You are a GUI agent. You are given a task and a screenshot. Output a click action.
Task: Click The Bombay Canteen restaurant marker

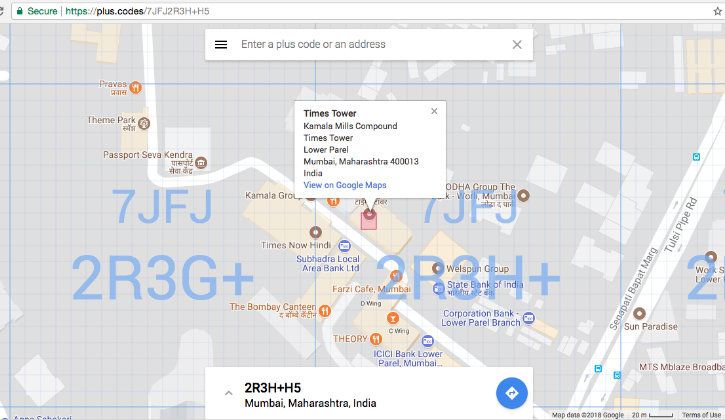point(325,311)
